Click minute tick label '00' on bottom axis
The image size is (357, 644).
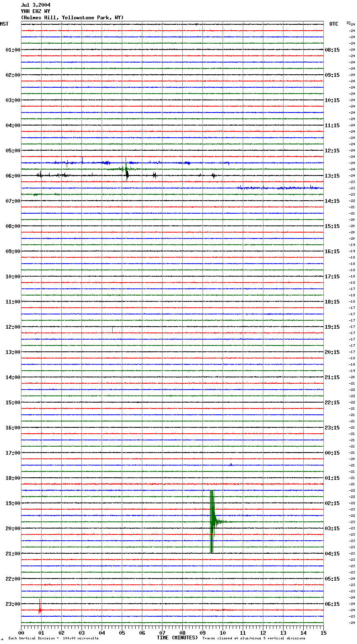coord(21,633)
